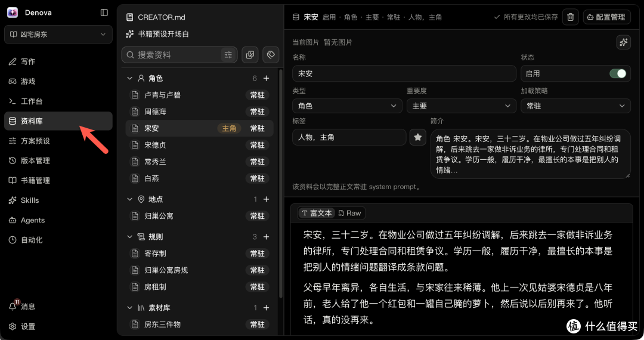Open 版本管理 in the sidebar

pyautogui.click(x=58, y=160)
